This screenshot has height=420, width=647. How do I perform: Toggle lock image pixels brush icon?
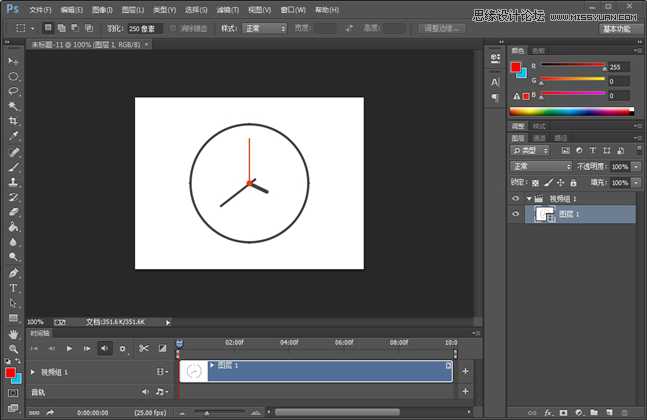tap(548, 182)
